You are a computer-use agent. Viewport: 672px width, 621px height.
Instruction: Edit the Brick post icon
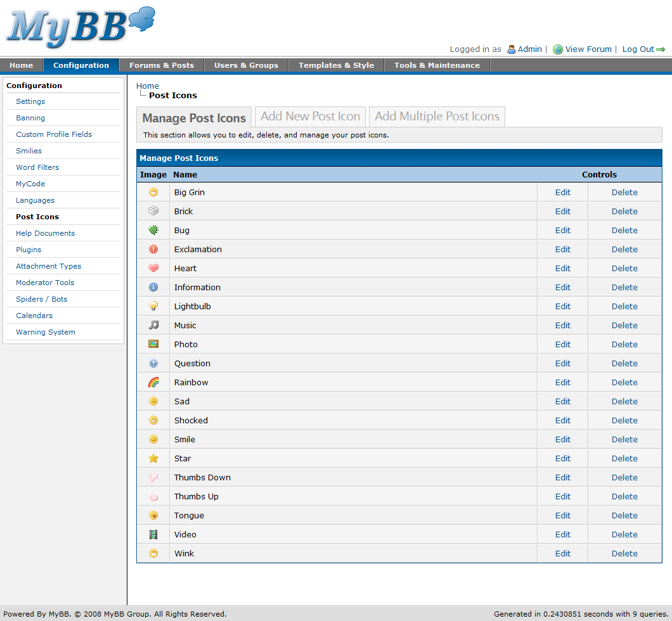[x=562, y=211]
